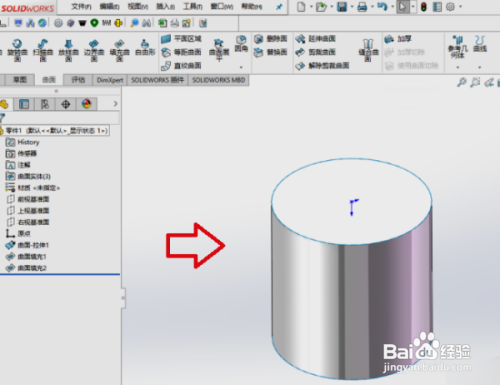The image size is (500, 385).
Task: Select the 圆角 (Fillet) tool
Action: pyautogui.click(x=241, y=43)
